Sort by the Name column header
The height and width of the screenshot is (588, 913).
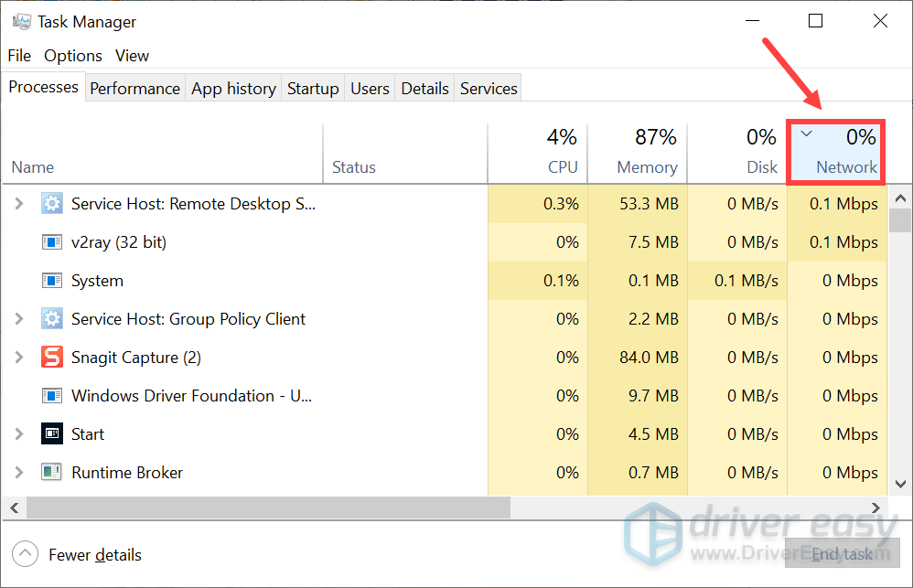(x=163, y=154)
